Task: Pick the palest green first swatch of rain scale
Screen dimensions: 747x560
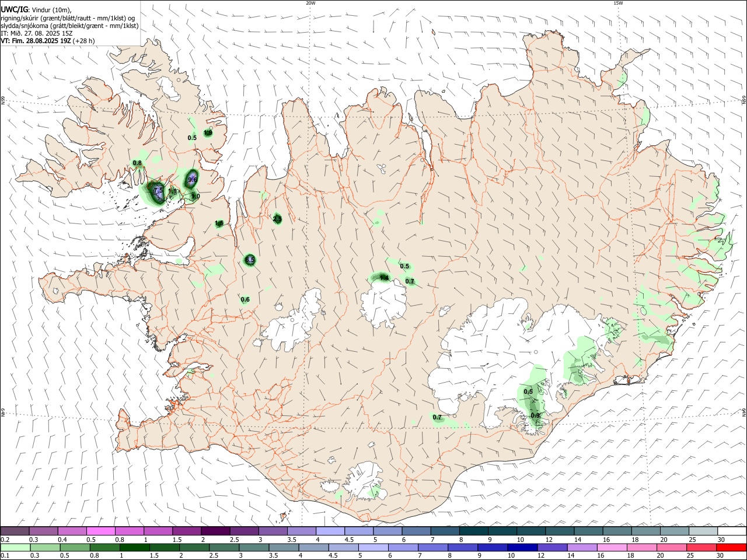Action: 15,547
